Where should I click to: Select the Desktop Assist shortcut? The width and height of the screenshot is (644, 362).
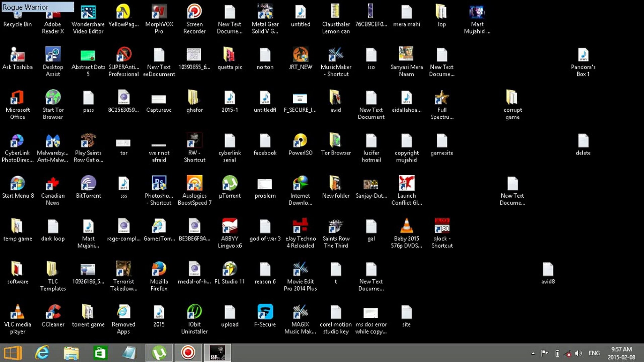pos(53,62)
